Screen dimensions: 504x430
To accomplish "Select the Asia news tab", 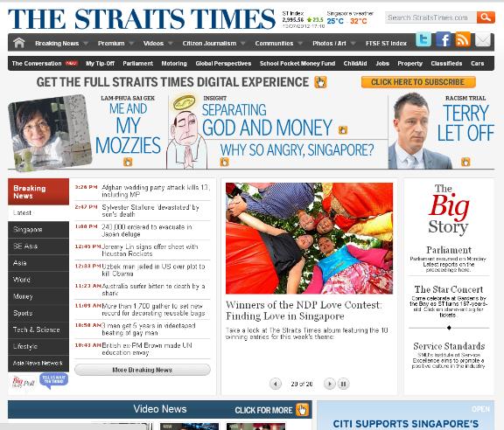I will (38, 263).
